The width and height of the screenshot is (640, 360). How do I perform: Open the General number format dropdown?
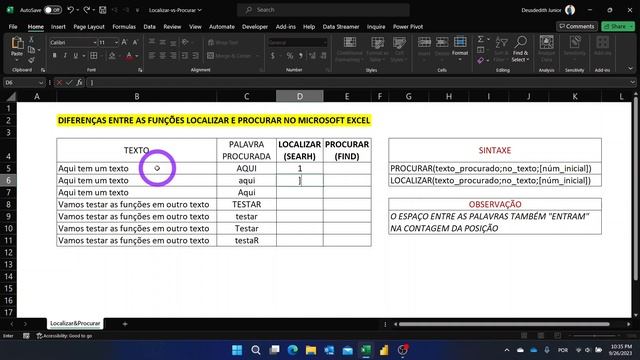coord(325,42)
